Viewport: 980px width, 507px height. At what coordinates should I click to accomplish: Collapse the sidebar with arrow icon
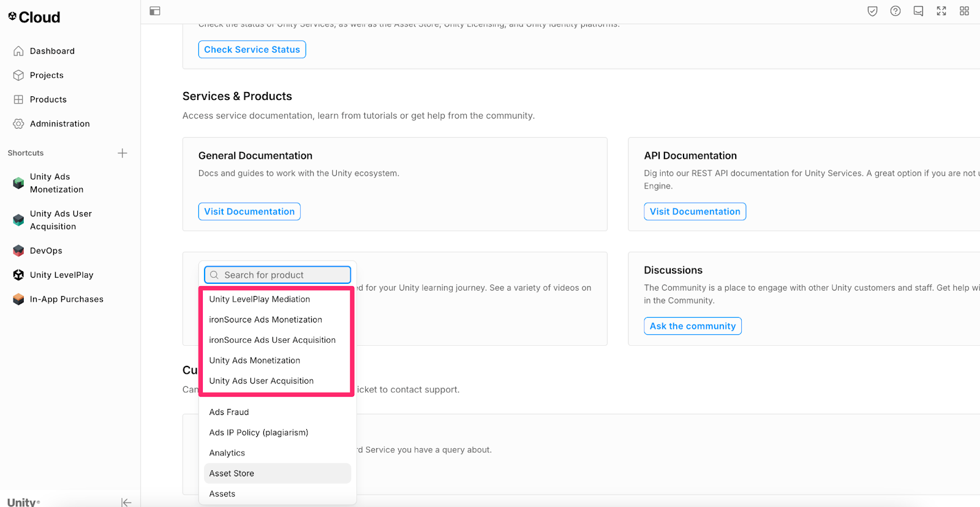(126, 503)
